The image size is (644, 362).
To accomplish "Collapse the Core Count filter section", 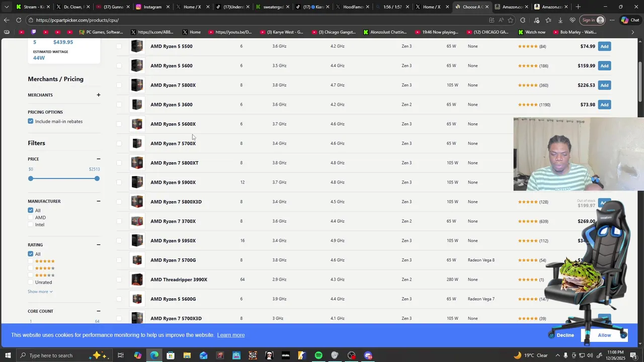I will pos(98,311).
